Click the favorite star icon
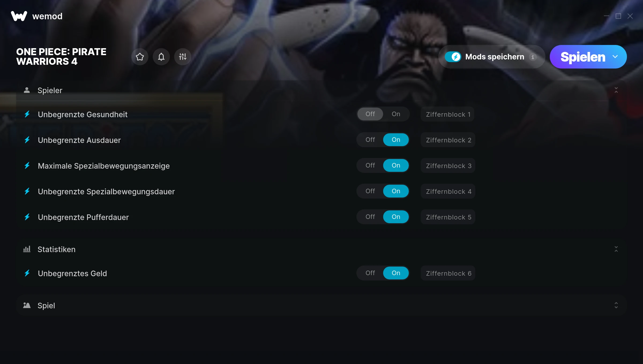This screenshot has height=364, width=643. [x=140, y=57]
